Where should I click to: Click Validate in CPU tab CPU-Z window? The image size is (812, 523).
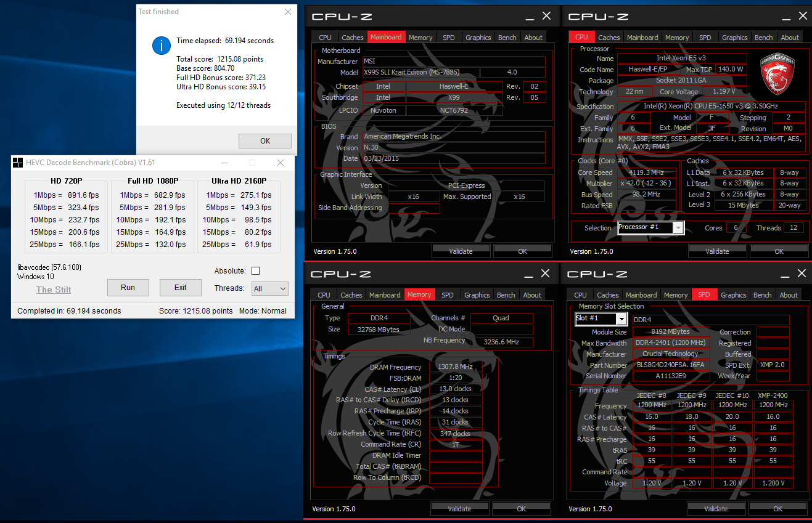[717, 251]
